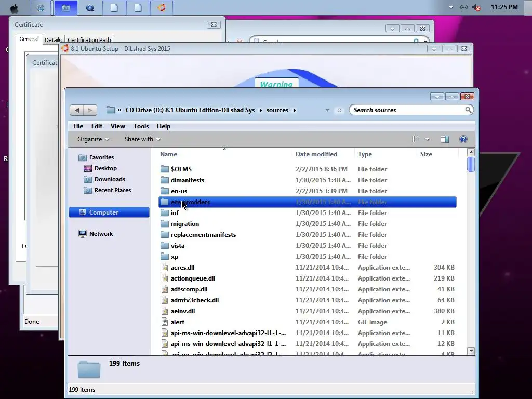Open the Help menu
Viewport: 532px width, 399px height.
coord(164,126)
